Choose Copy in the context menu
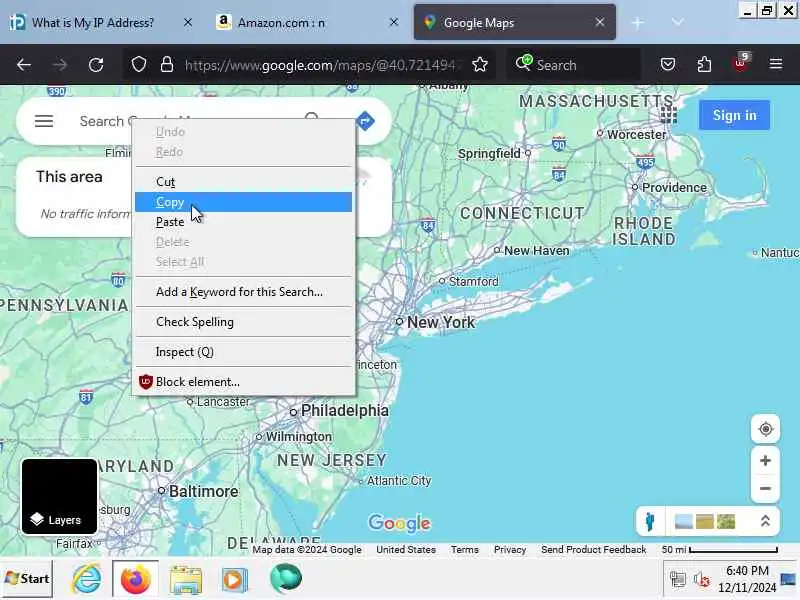 point(244,202)
